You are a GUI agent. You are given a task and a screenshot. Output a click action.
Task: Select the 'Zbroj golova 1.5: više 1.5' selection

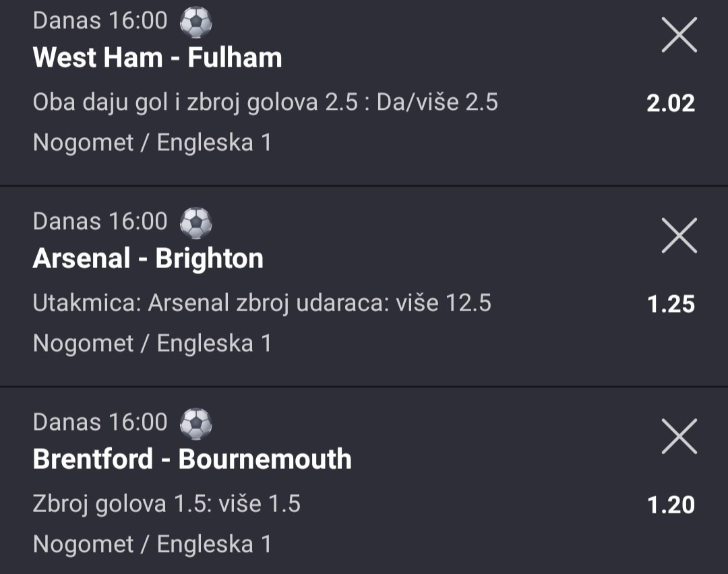pos(166,504)
